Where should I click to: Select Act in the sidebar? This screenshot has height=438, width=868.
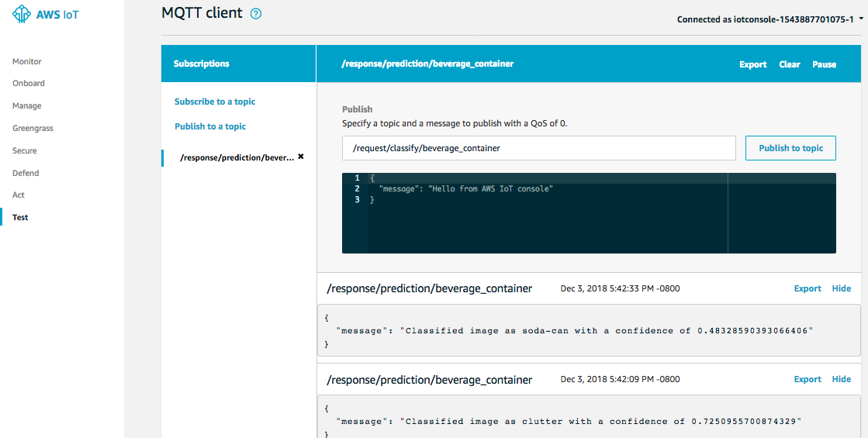(19, 195)
